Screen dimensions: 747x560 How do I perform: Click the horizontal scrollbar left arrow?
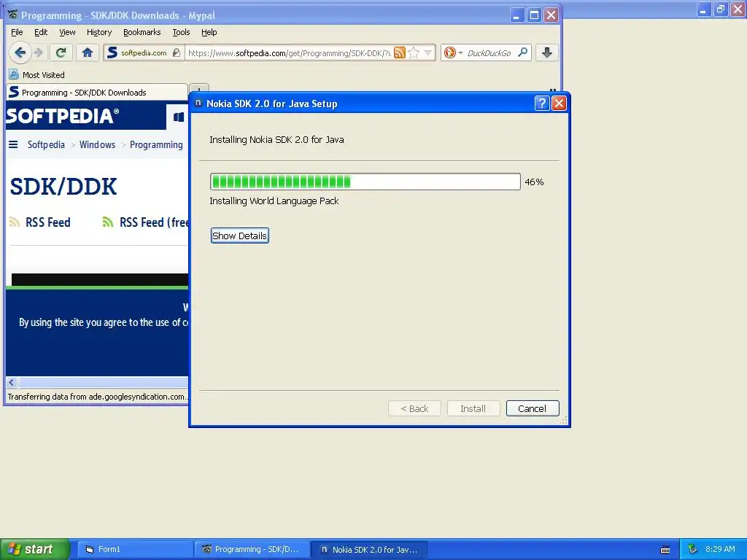coord(12,382)
